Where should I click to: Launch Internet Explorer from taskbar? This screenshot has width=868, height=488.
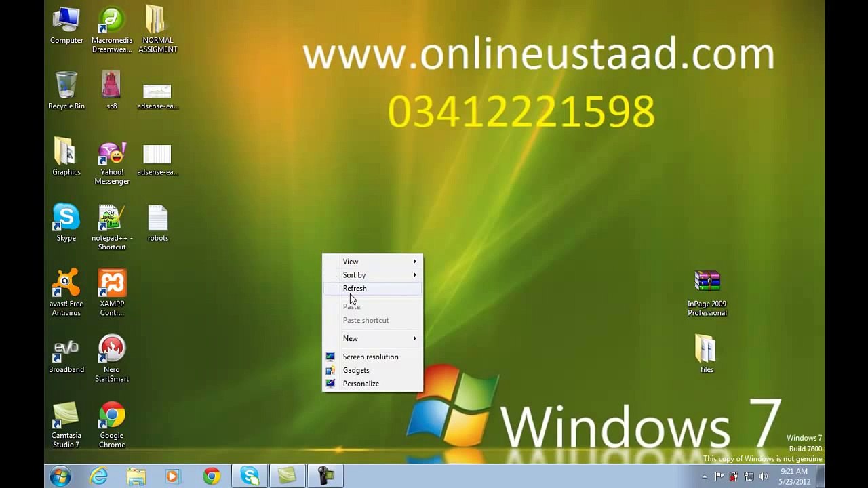99,476
